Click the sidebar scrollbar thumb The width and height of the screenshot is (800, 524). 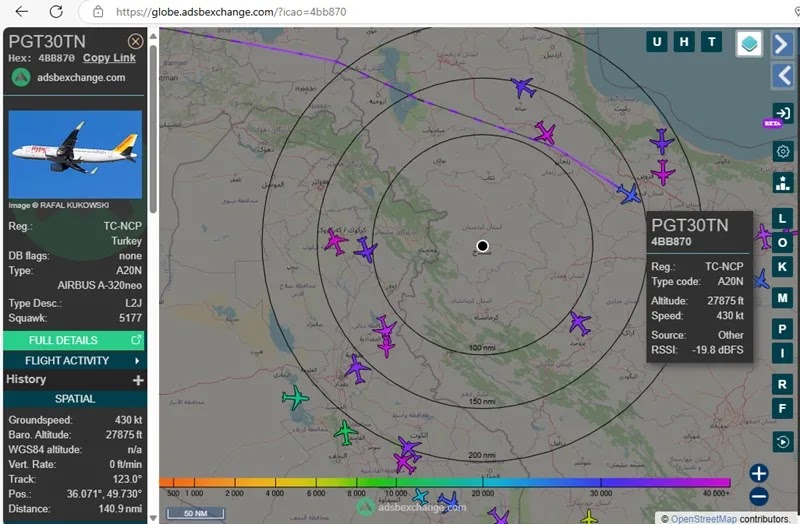tap(153, 128)
